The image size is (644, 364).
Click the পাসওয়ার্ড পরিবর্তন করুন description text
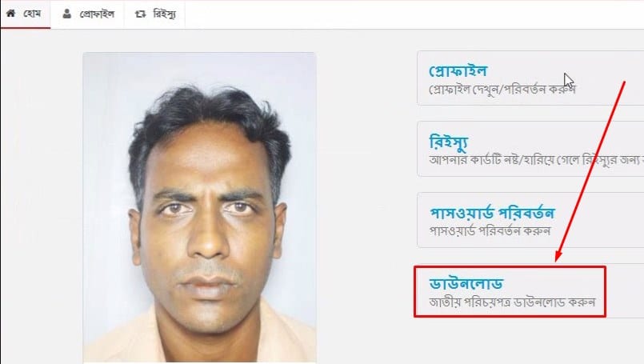pyautogui.click(x=490, y=231)
